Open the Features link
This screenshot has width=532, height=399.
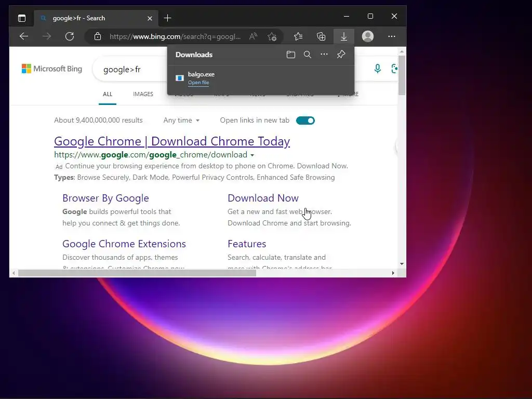click(247, 244)
